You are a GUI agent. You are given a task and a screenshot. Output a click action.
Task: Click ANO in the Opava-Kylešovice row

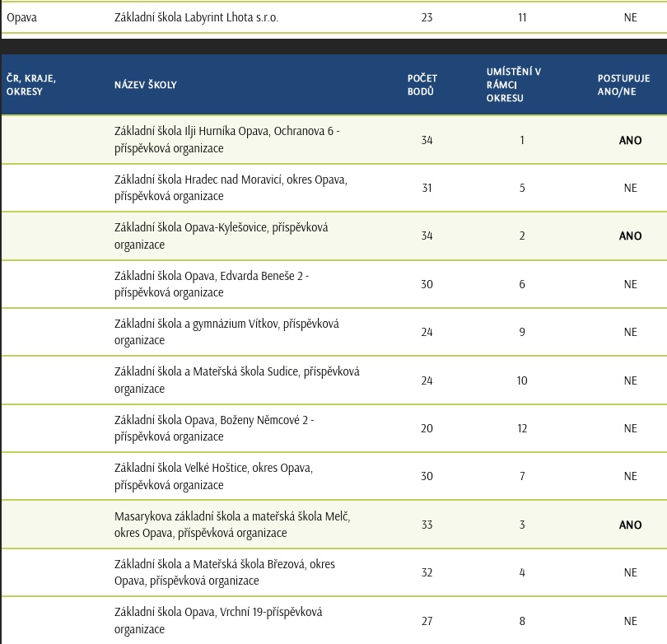(630, 236)
